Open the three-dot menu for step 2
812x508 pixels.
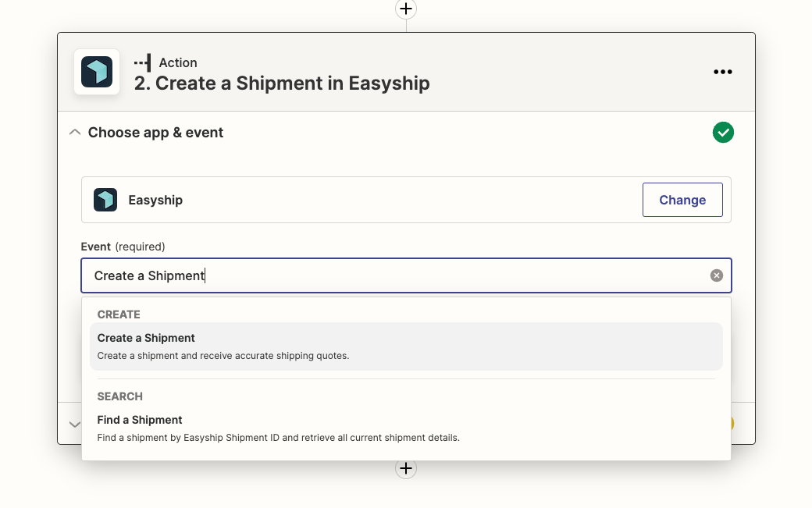(723, 72)
